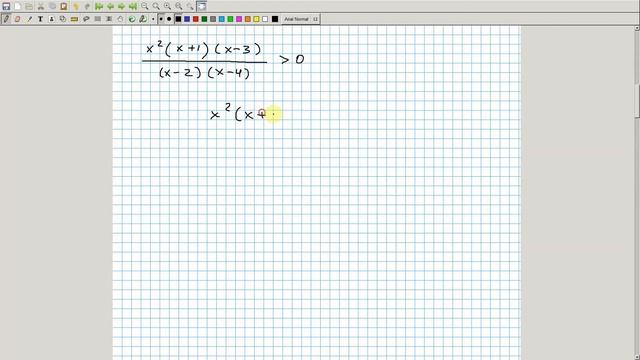Viewport: 640px width, 360px height.
Task: Click the vertical scrollbar thumb
Action: coord(637,101)
